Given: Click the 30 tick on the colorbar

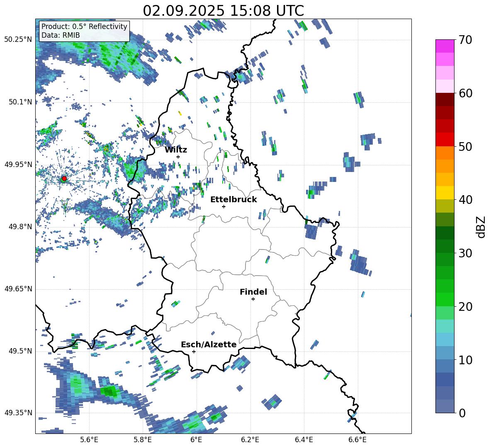Looking at the screenshot, I should (x=465, y=253).
